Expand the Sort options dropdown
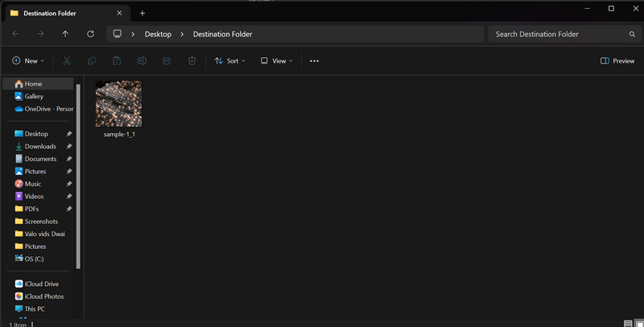644x327 pixels. (229, 60)
